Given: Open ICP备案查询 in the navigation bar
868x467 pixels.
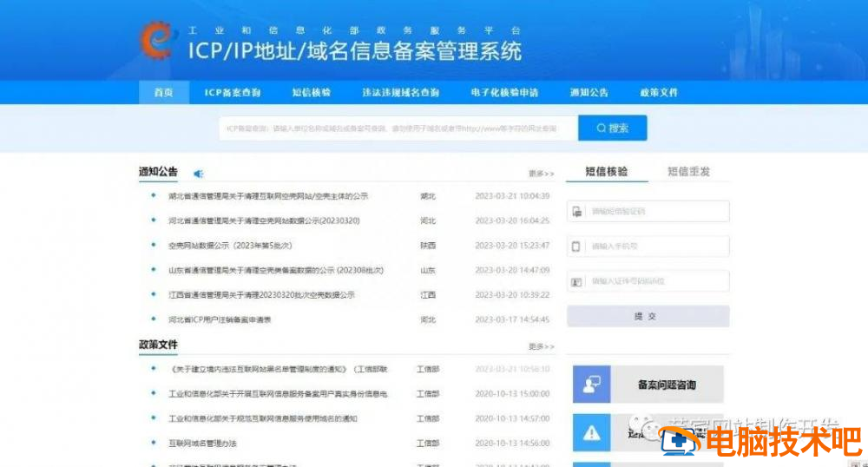Looking at the screenshot, I should pos(233,92).
